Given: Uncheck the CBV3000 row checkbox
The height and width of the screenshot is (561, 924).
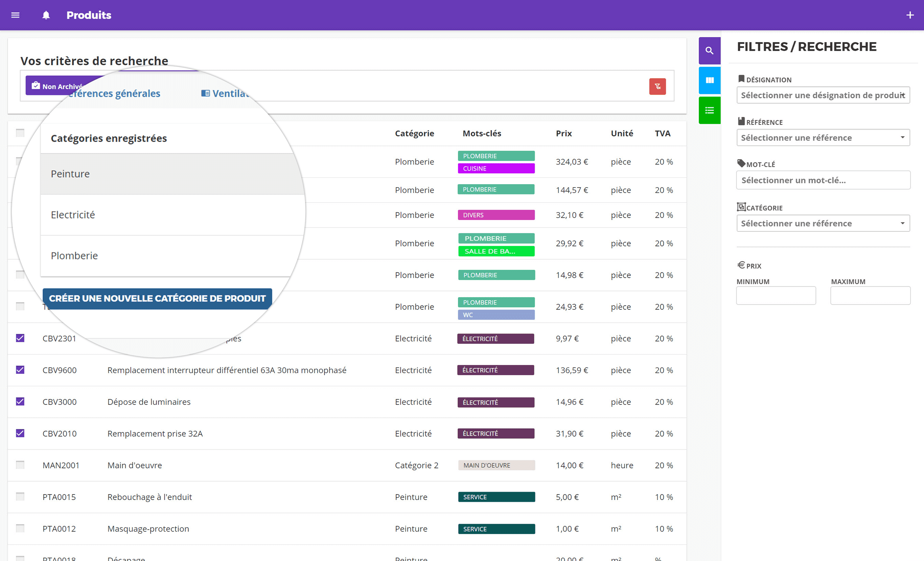Looking at the screenshot, I should coord(20,401).
